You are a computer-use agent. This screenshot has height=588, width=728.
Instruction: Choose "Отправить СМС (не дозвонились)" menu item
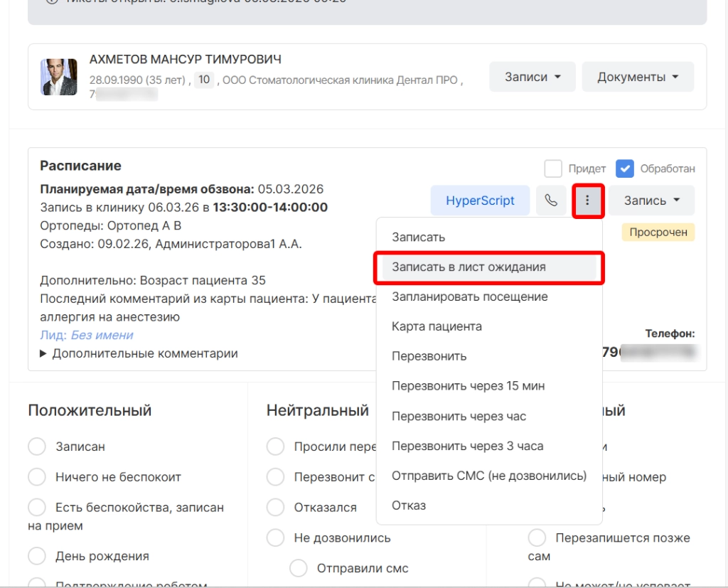tap(488, 476)
